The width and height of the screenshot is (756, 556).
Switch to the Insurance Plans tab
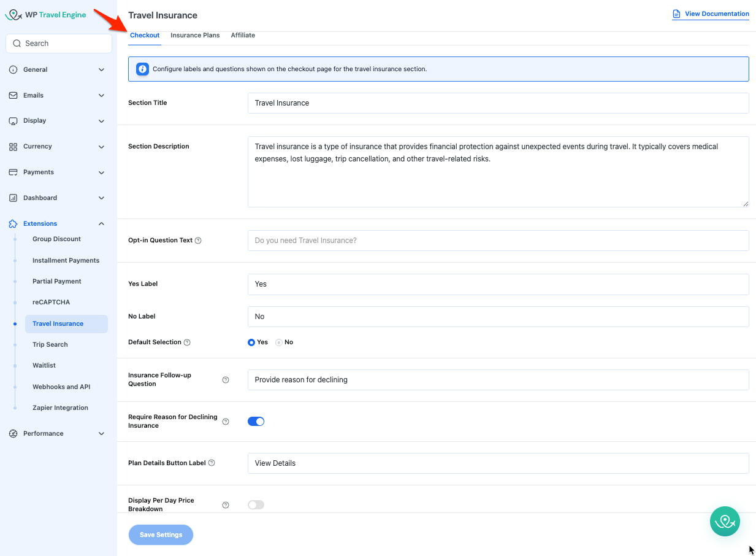point(195,36)
